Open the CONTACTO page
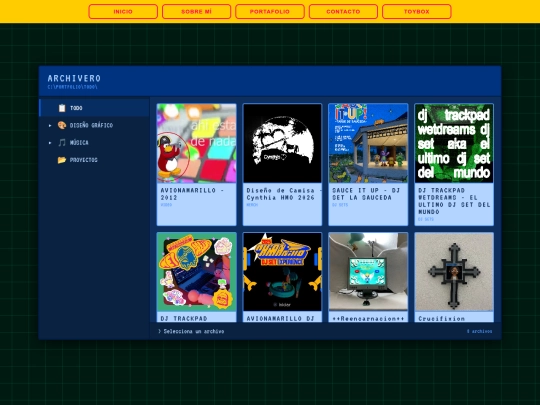This screenshot has width=540, height=405. click(343, 11)
